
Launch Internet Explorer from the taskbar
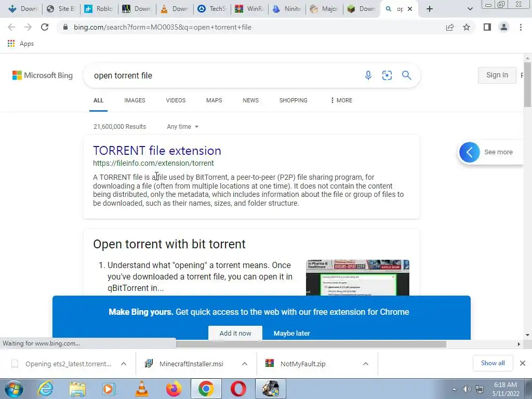[46, 389]
